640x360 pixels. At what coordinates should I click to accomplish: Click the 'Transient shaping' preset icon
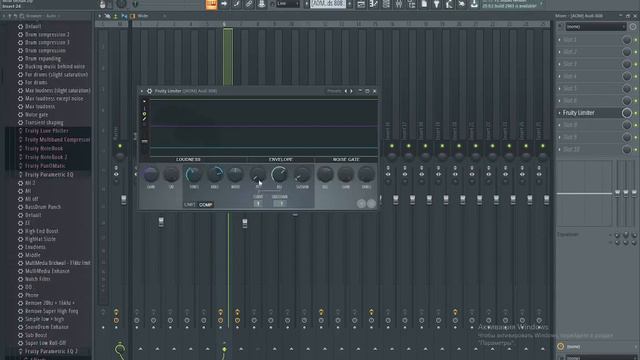click(x=20, y=122)
